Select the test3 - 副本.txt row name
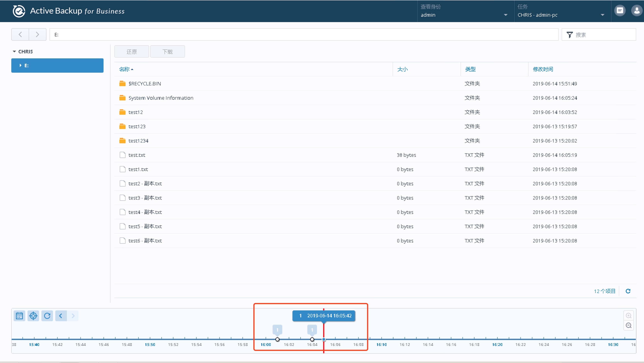Image resolution: width=644 pixels, height=363 pixels. (x=145, y=198)
